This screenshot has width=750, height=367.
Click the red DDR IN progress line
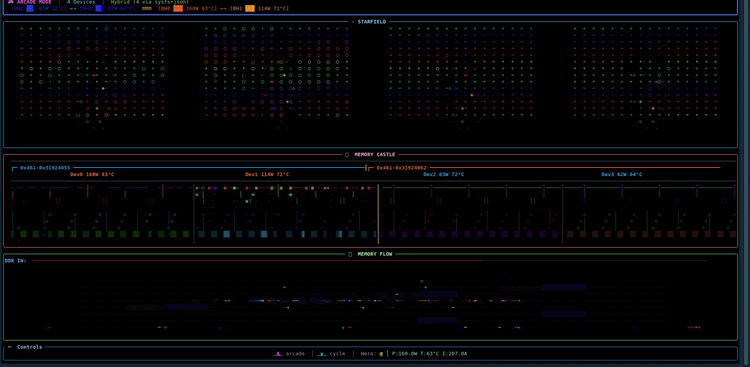pyautogui.click(x=257, y=261)
